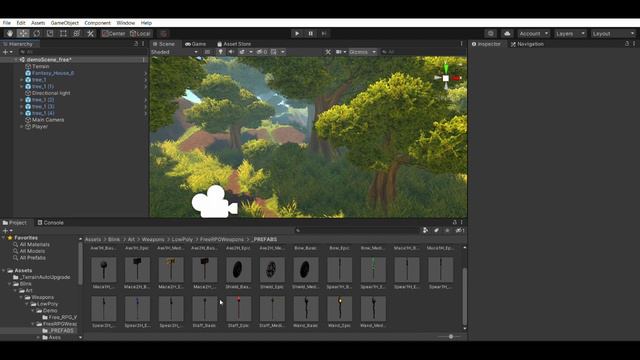The width and height of the screenshot is (640, 360).
Task: Select Directional light in Hierarchy
Action: (51, 93)
